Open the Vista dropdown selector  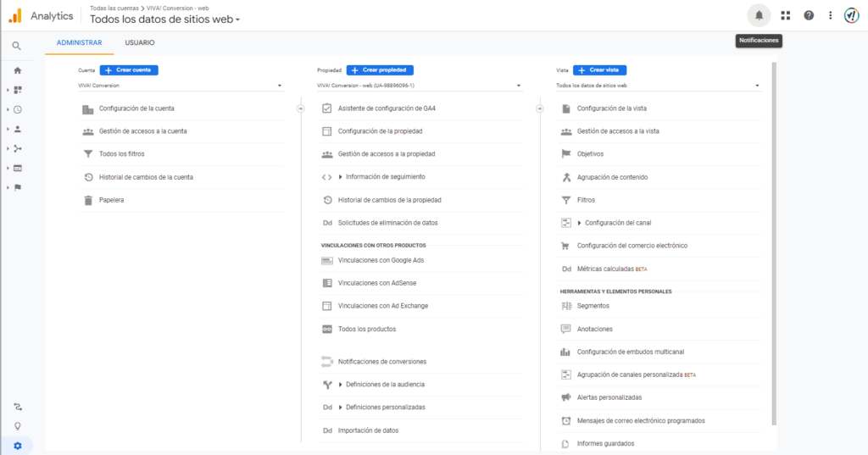coord(658,86)
